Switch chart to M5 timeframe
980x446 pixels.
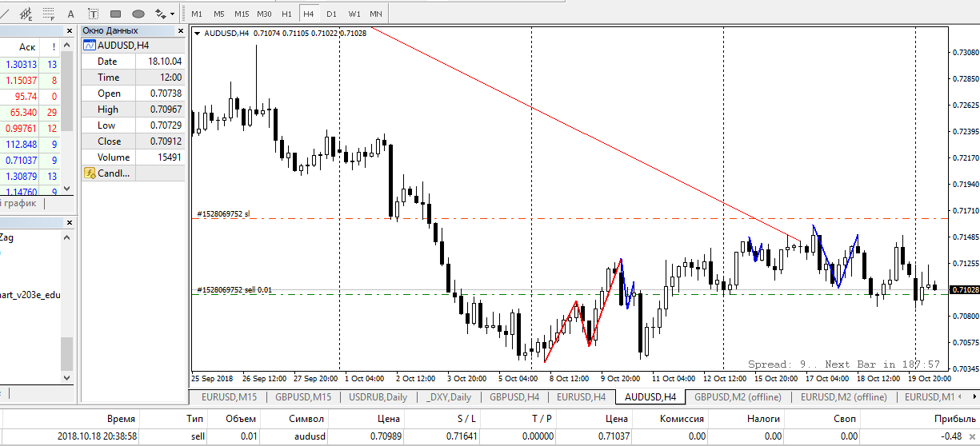click(x=219, y=14)
